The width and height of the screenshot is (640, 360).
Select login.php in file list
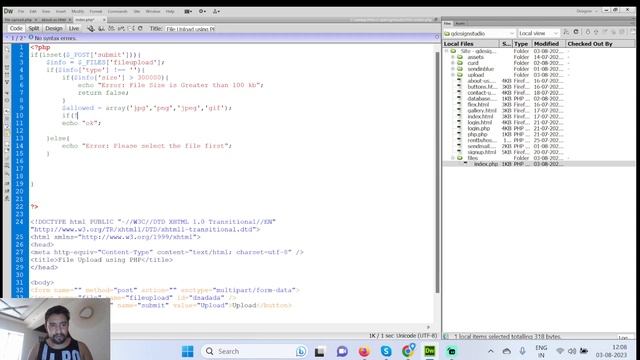pyautogui.click(x=479, y=128)
